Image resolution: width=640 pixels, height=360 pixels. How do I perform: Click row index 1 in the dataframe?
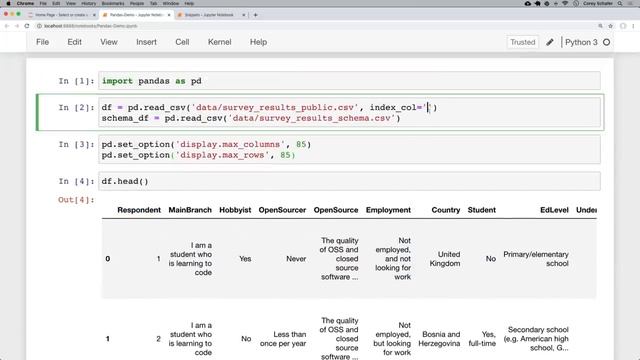click(108, 339)
